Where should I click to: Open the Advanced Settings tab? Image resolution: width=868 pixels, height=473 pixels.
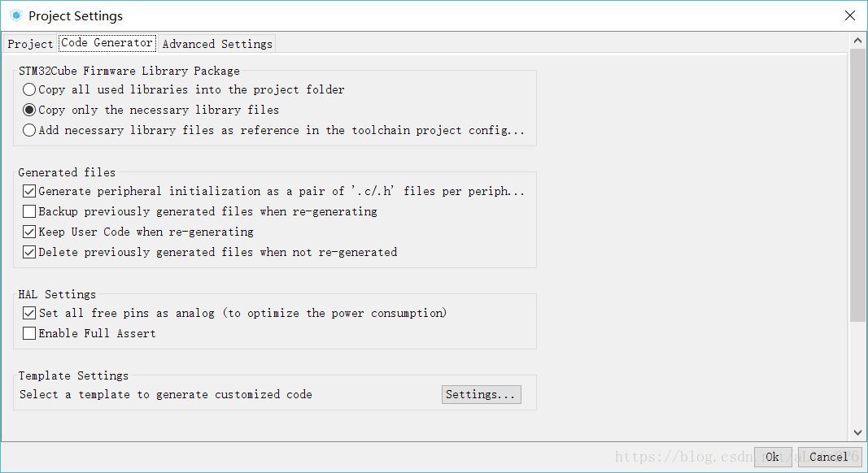[217, 44]
